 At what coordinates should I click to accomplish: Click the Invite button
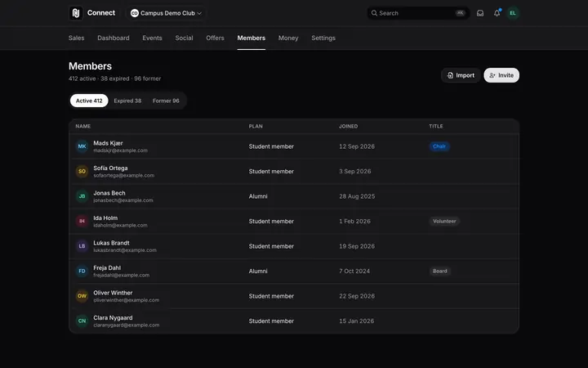point(501,75)
